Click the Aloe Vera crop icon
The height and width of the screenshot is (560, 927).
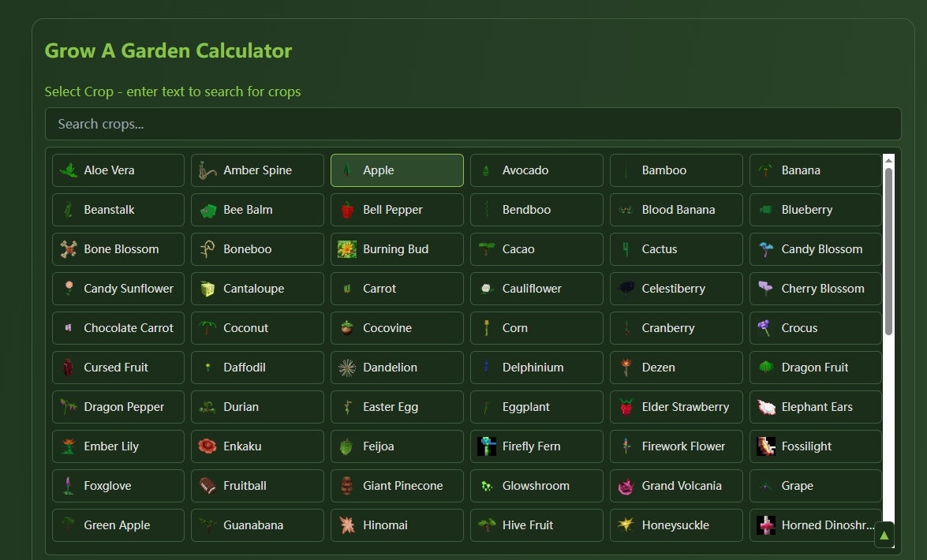(69, 170)
